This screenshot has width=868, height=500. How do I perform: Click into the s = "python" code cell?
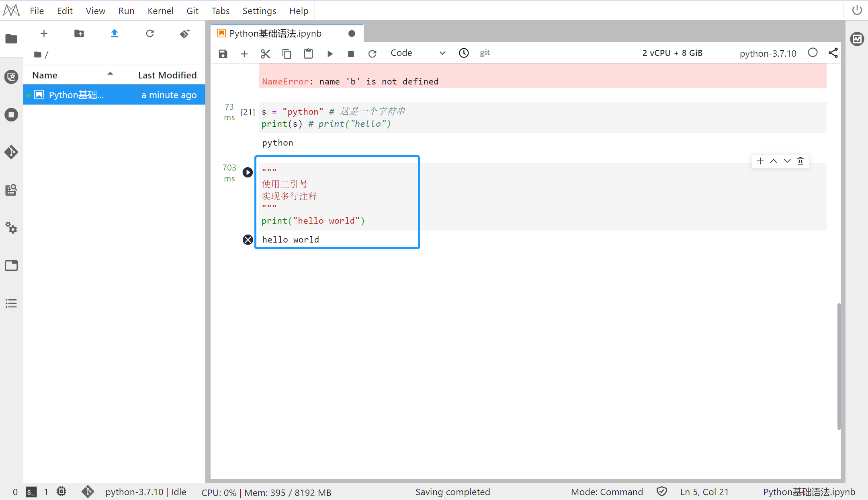542,117
